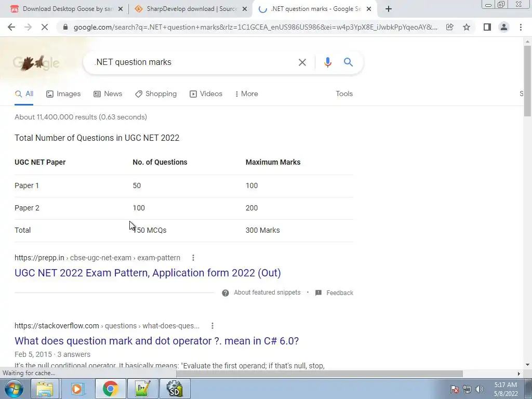Open a new browser tab

(389, 9)
